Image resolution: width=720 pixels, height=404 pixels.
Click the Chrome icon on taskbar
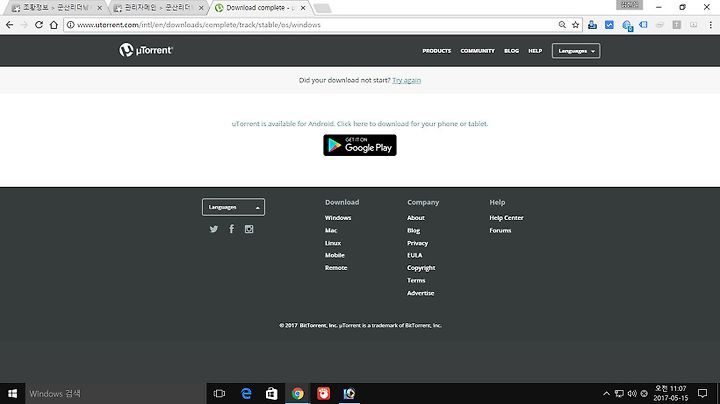(x=298, y=393)
